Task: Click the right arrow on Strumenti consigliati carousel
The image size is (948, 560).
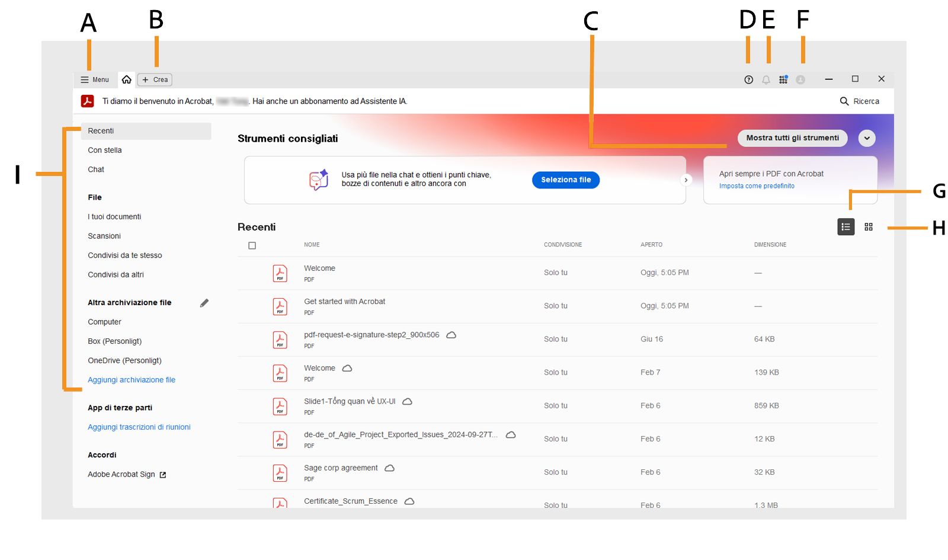Action: (x=686, y=180)
